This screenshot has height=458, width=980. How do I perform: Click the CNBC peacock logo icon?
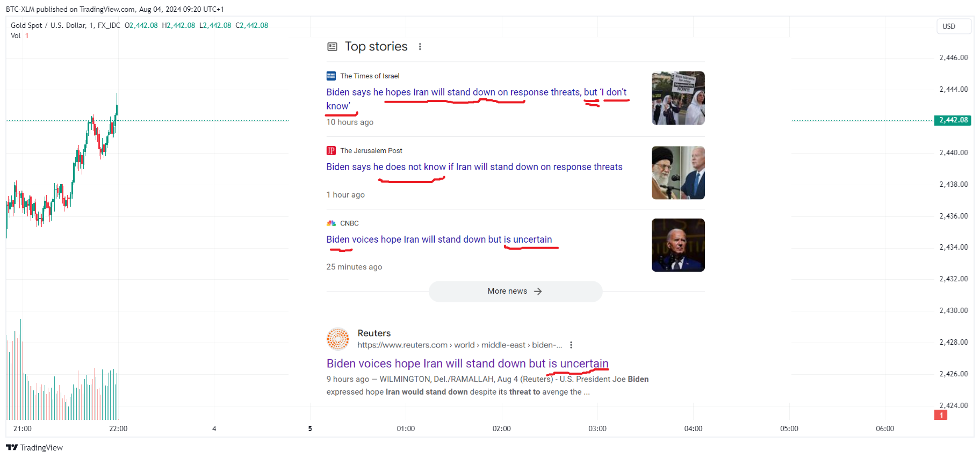click(x=331, y=223)
